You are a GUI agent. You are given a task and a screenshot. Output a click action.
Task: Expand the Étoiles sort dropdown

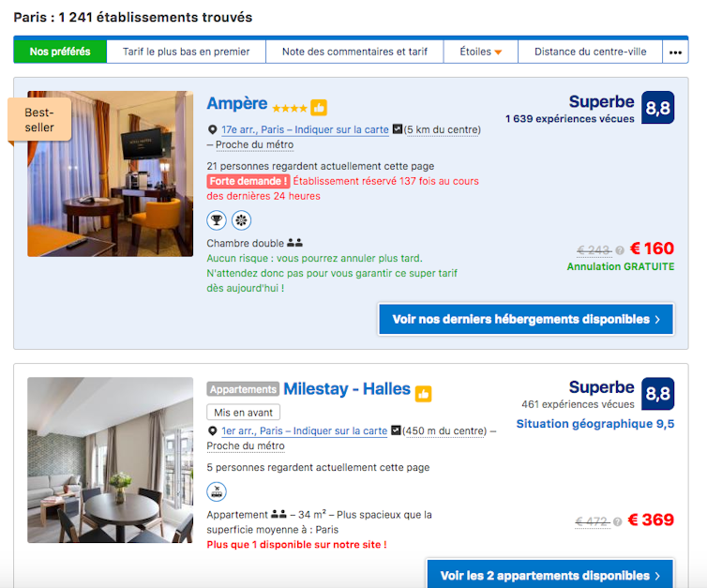[481, 52]
